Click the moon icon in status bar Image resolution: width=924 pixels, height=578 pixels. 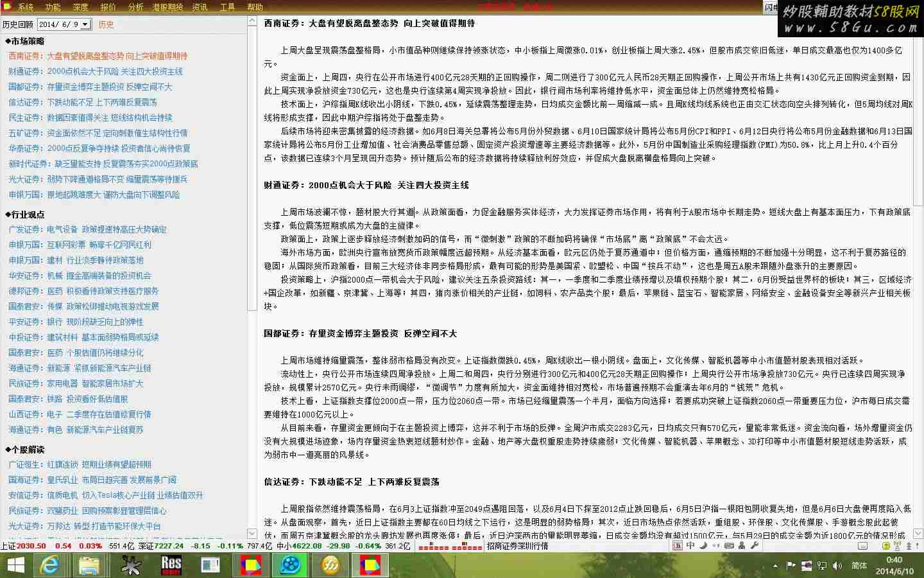(703, 546)
